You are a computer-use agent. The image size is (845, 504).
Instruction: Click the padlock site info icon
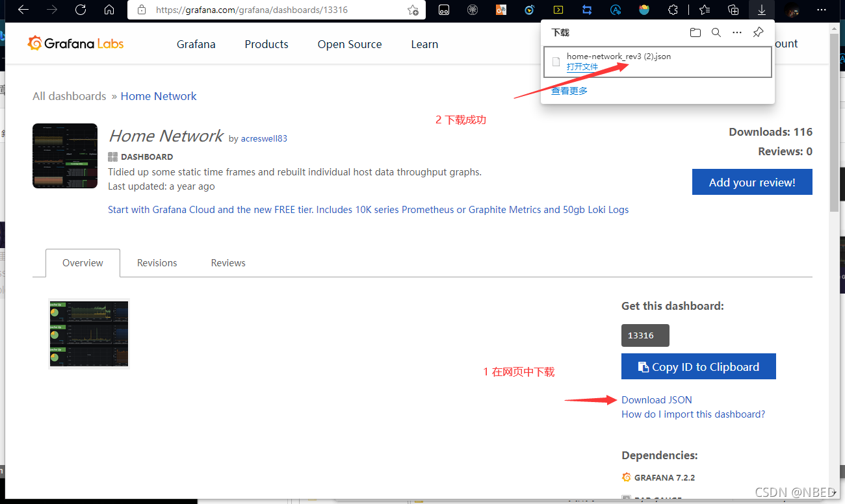[141, 10]
